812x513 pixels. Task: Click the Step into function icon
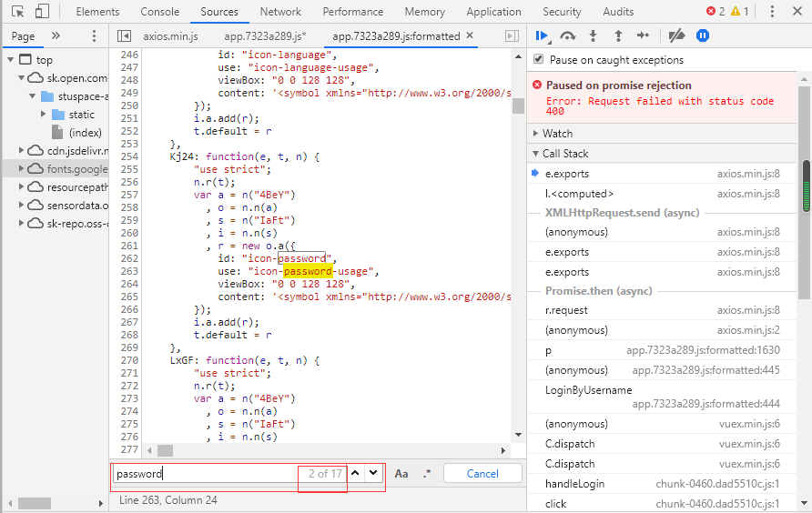pyautogui.click(x=593, y=35)
